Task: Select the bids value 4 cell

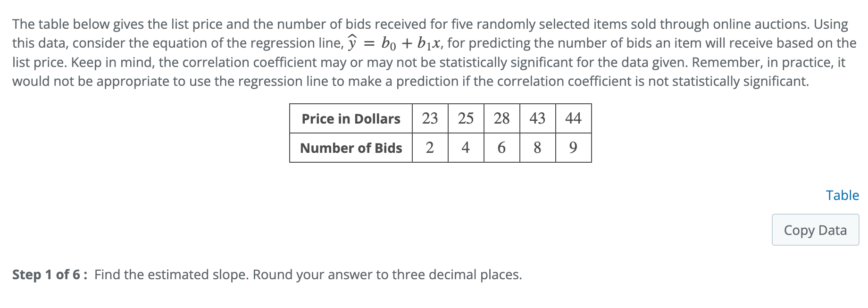Action: [466, 148]
